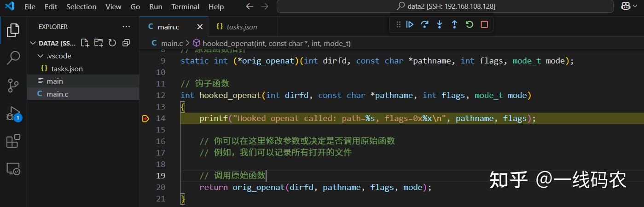Open the Terminal menu
The width and height of the screenshot is (644, 207).
(x=186, y=7)
